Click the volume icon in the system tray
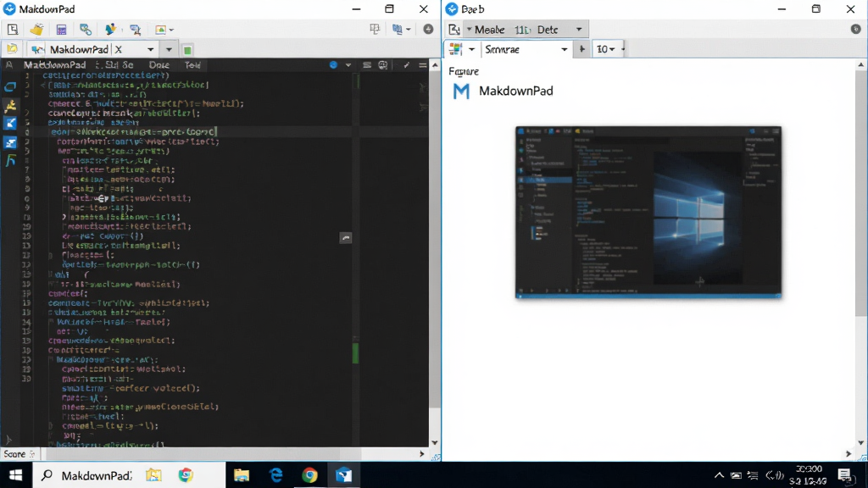The width and height of the screenshot is (868, 488). pyautogui.click(x=775, y=475)
